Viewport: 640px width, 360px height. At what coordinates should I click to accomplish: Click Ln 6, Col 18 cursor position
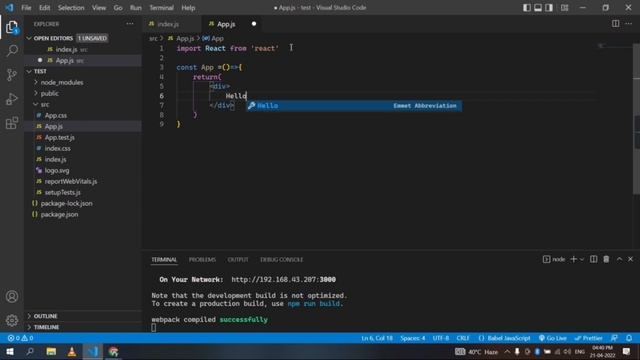[377, 338]
